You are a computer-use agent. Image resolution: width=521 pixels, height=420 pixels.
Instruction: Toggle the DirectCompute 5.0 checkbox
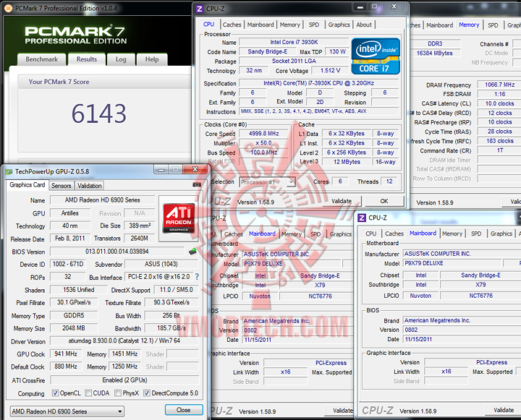click(146, 393)
